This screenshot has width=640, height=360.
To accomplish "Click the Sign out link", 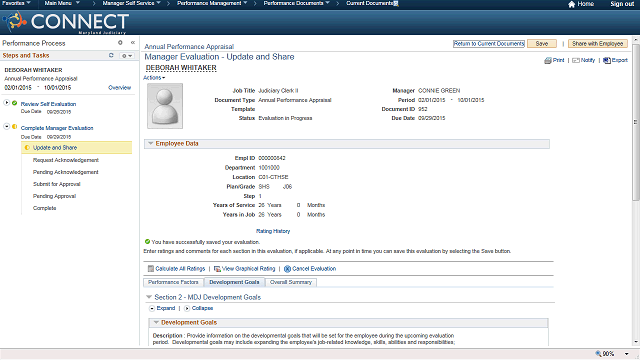I will (x=622, y=4).
